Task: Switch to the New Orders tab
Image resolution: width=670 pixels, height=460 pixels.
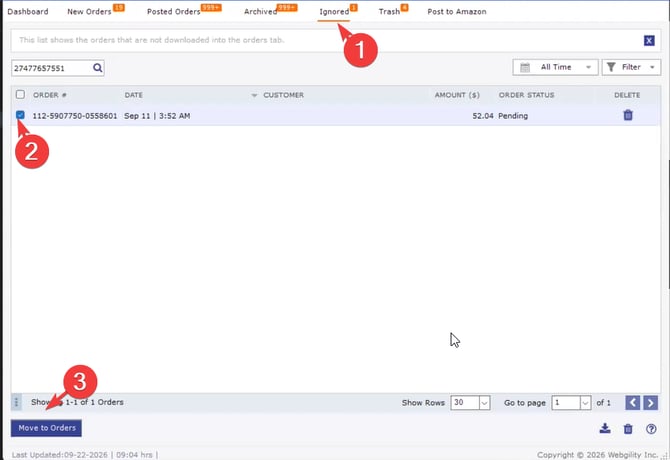Action: (x=89, y=12)
